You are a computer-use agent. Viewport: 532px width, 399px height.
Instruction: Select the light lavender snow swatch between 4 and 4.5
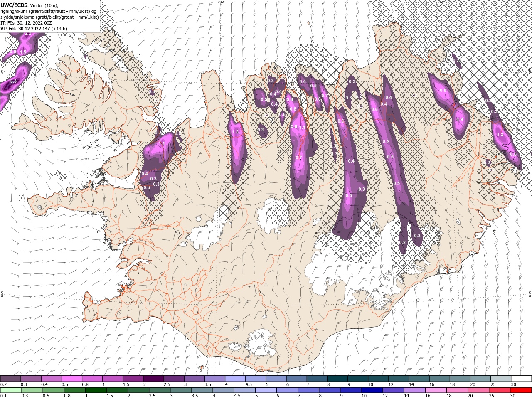tap(235, 378)
